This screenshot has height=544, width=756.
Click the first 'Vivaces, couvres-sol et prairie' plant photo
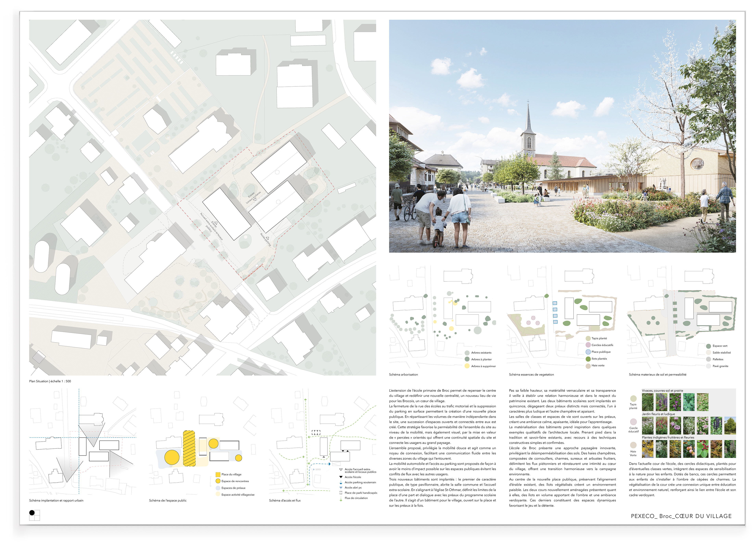tap(648, 402)
